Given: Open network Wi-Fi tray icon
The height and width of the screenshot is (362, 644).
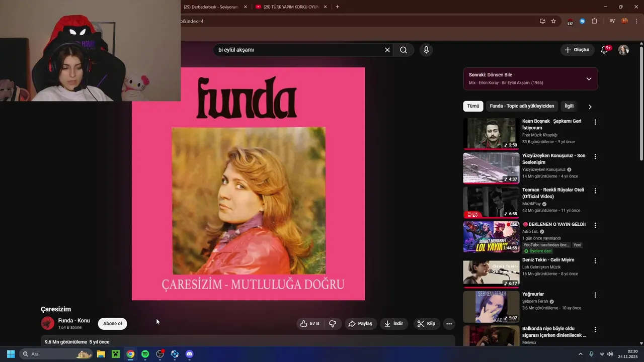Looking at the screenshot, I should pyautogui.click(x=602, y=354).
